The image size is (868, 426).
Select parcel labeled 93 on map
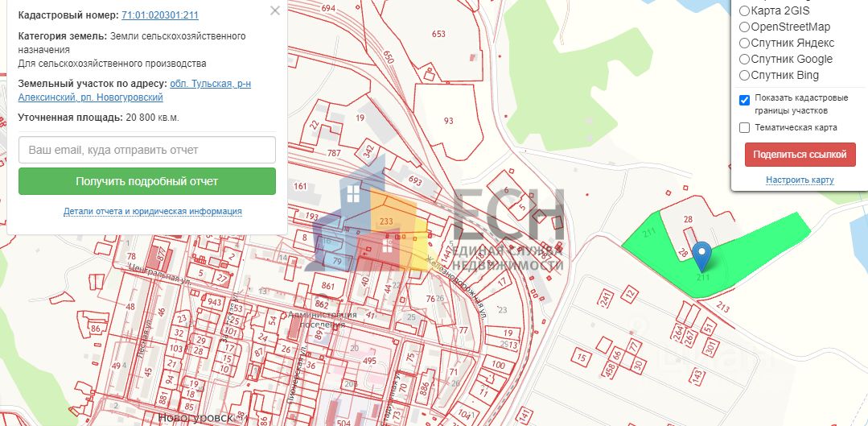pyautogui.click(x=448, y=120)
